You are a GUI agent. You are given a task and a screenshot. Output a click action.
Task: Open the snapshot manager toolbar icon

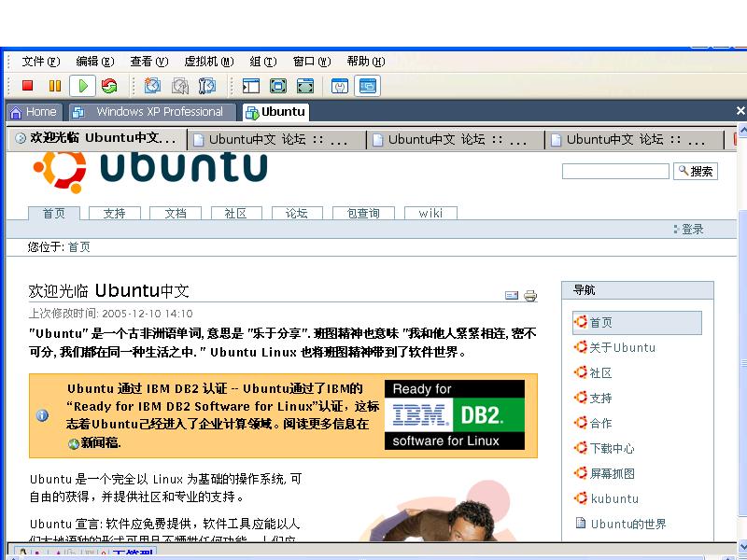point(207,86)
